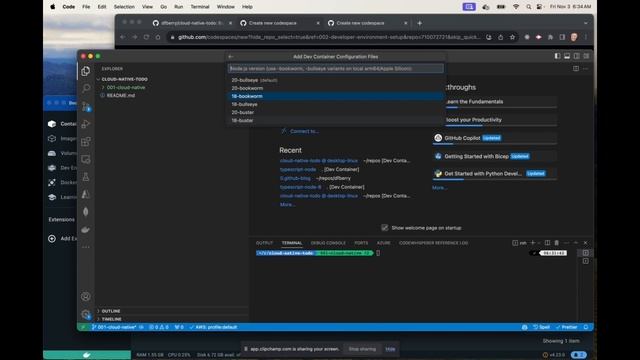The image size is (640, 360).
Task: Click the Chrome address bar URL
Action: (x=329, y=37)
